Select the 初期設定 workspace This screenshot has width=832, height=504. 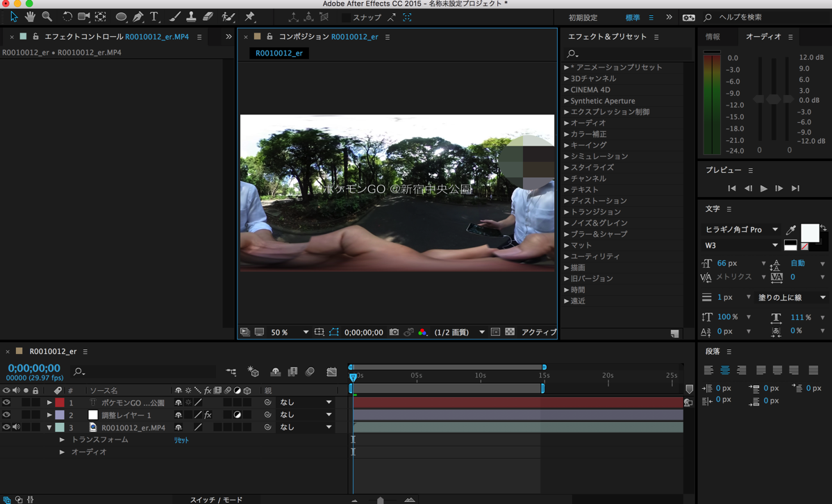583,17
